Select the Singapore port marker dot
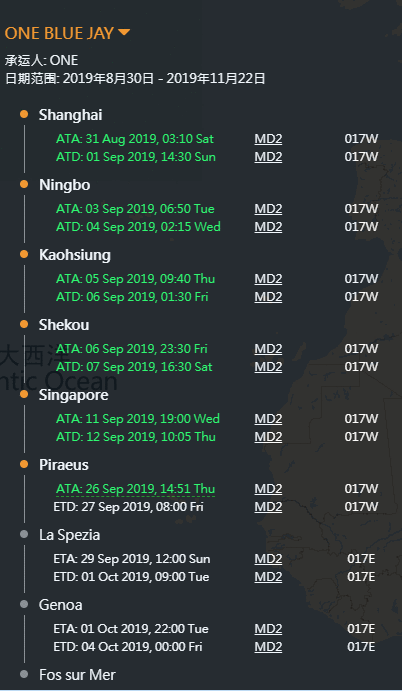The height and width of the screenshot is (691, 402). point(24,394)
